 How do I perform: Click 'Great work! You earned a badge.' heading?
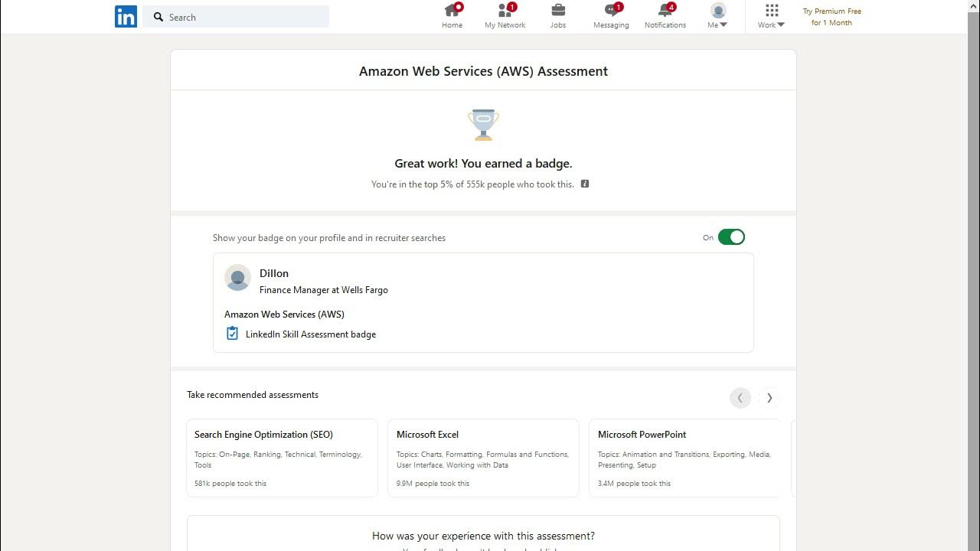point(483,164)
